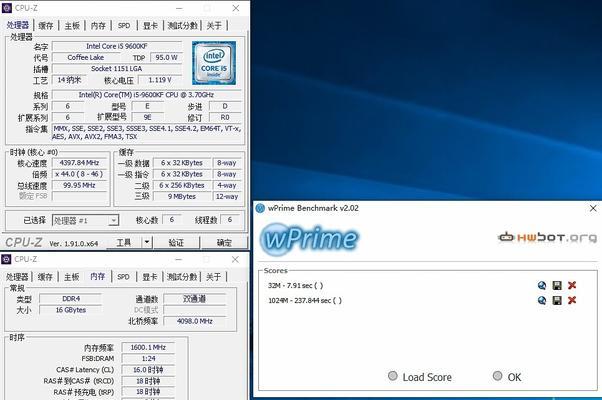The width and height of the screenshot is (602, 400).
Task: Click the 1:24 FSB:DRAM ratio value
Action: click(x=148, y=359)
